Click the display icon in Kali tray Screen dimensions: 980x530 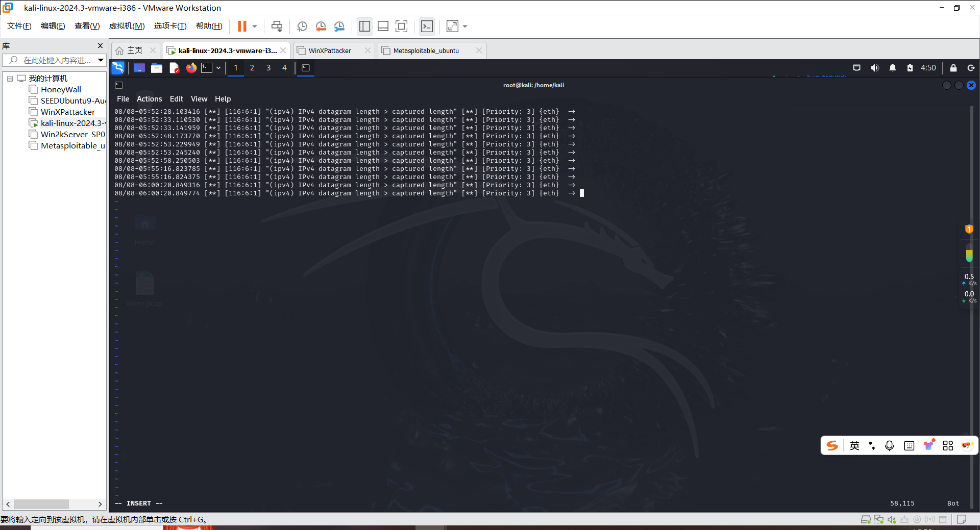click(x=856, y=68)
